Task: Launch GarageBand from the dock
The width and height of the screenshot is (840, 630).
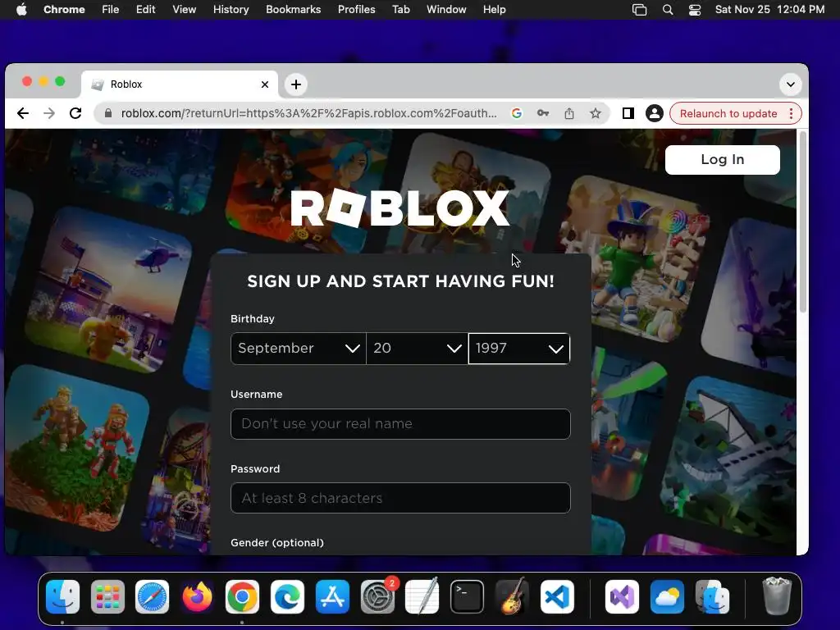Action: tap(512, 597)
